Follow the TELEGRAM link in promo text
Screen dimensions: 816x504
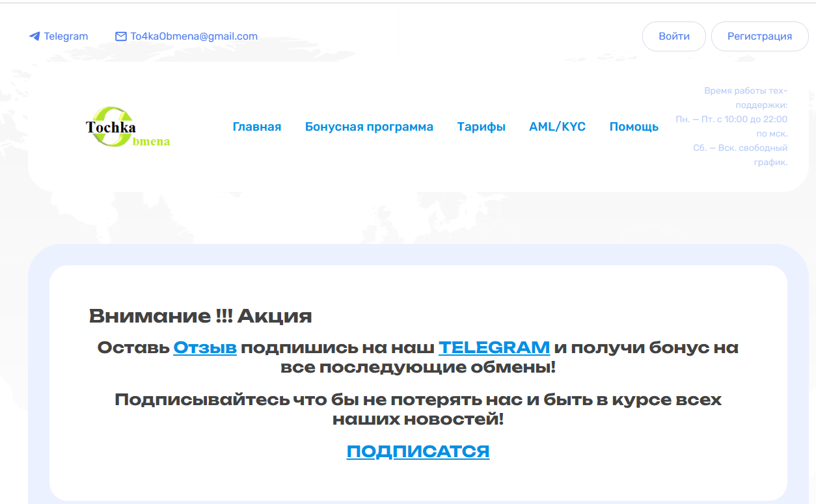pos(495,347)
